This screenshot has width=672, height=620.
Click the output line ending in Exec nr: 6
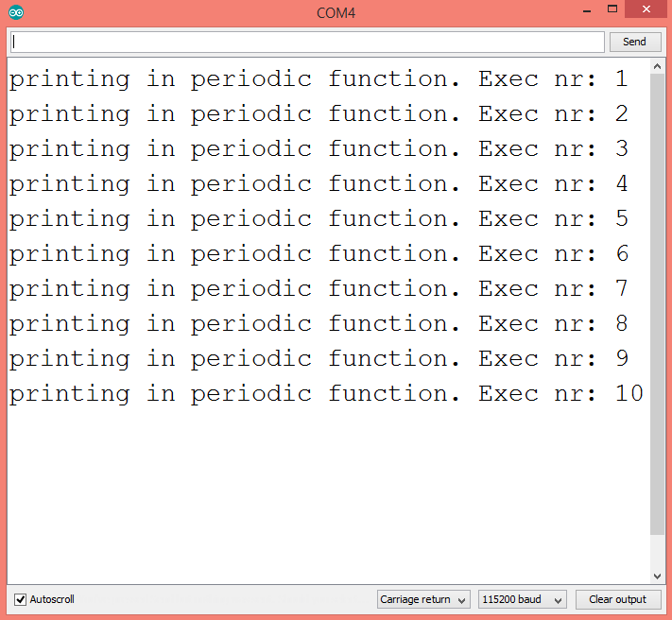(319, 254)
